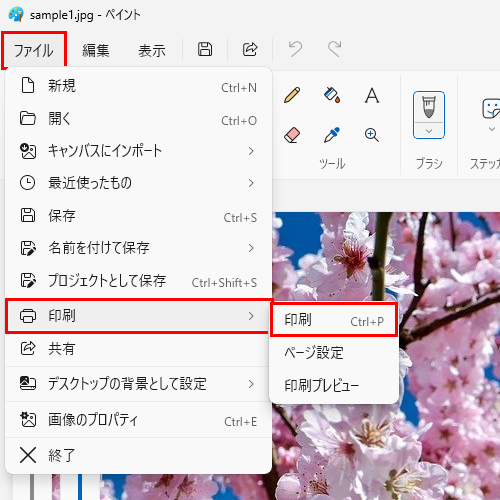The height and width of the screenshot is (500, 500).
Task: Click the new document icon beside 新規
Action: coord(28,85)
